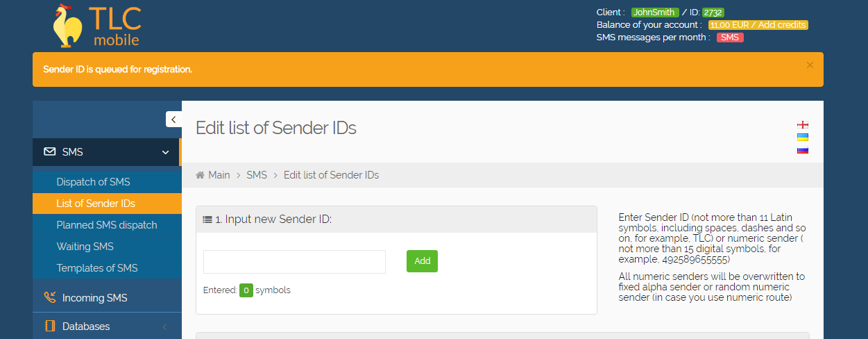Viewport: 868px width, 339px height.
Task: Collapse the SMS menu section arrow
Action: [165, 152]
